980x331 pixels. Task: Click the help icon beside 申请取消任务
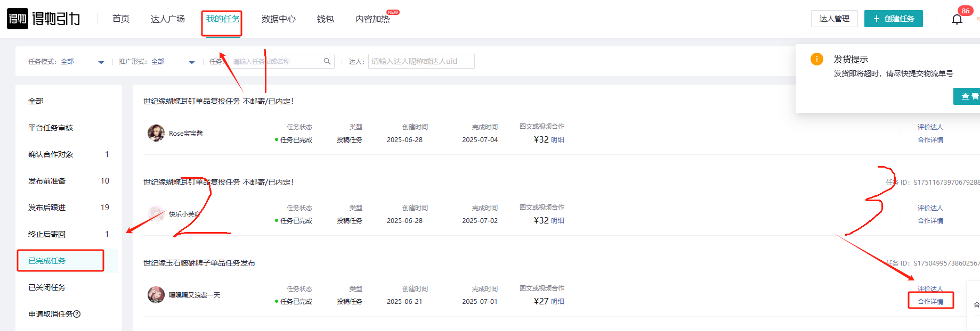point(77,314)
